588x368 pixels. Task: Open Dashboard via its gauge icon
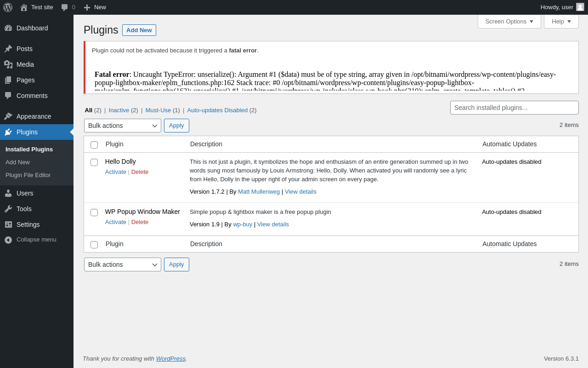8,28
